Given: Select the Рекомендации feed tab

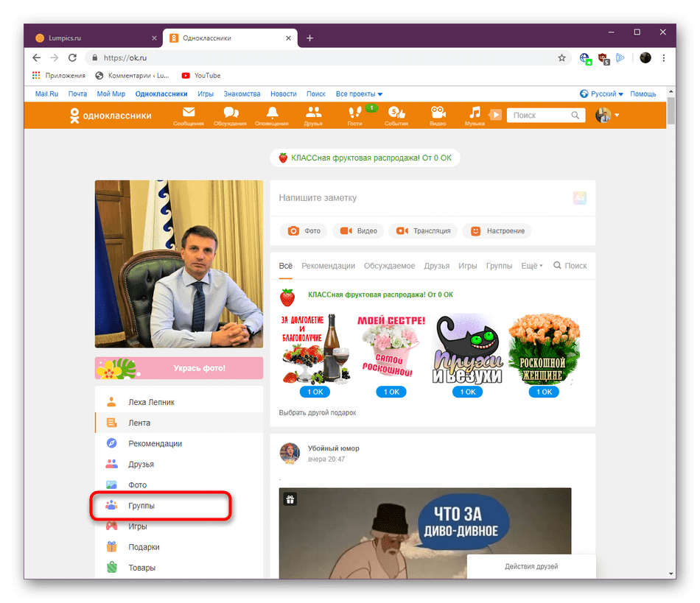Looking at the screenshot, I should coord(328,265).
